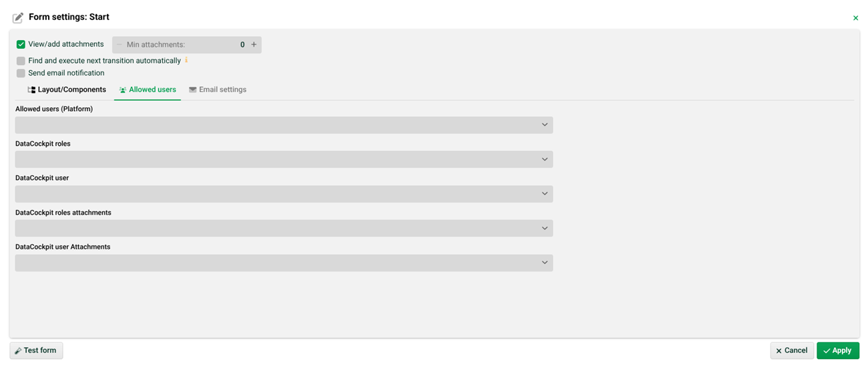Open the DataCockpit user dropdown
Screen dimensions: 868x365
click(284, 194)
